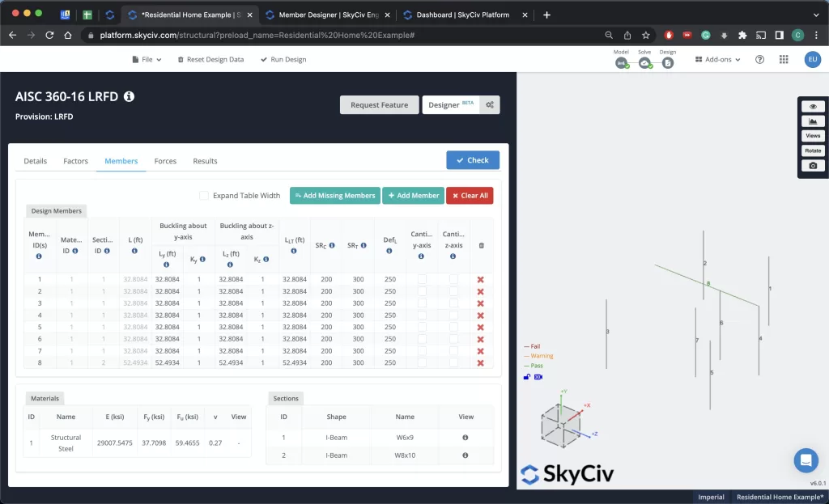Toggle Cantilever z-axis checkbox for member 1
829x504 pixels.
[453, 279]
